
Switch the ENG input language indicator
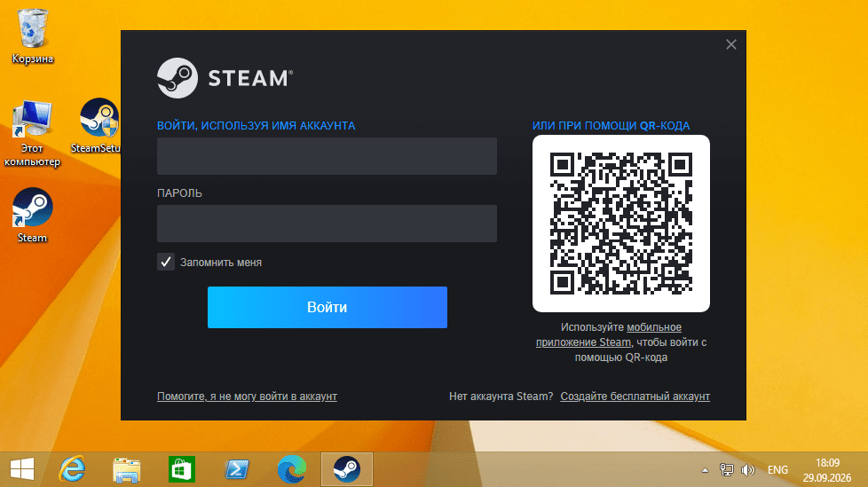pos(777,470)
